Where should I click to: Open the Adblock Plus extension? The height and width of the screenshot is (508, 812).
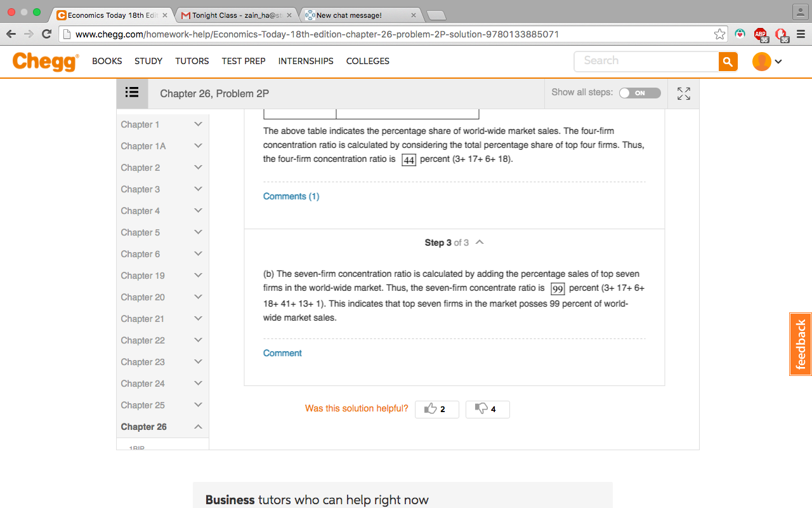pos(760,34)
